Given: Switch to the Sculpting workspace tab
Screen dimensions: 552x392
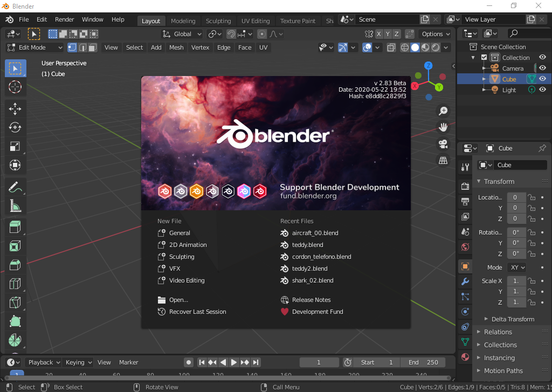Looking at the screenshot, I should pyautogui.click(x=218, y=21).
